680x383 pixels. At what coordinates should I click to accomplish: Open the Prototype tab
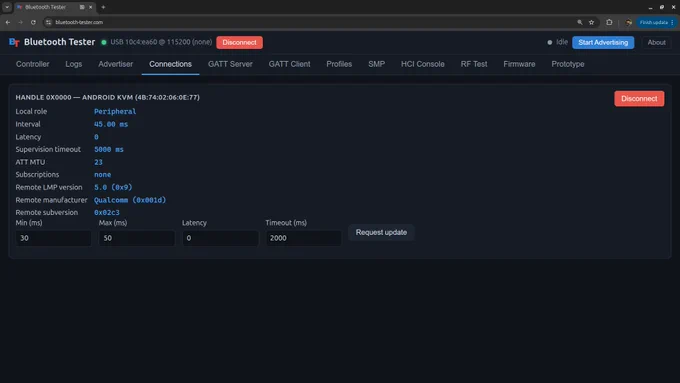click(568, 64)
